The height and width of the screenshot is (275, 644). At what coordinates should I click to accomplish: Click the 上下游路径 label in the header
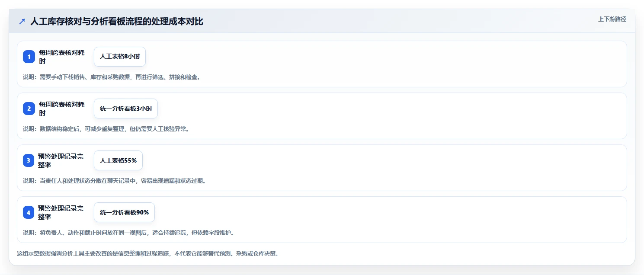pos(612,19)
